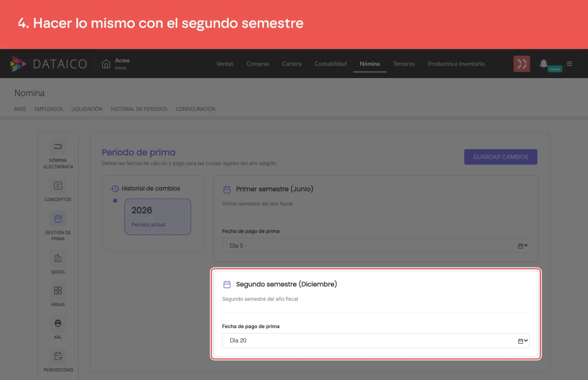Switch to the CONFIGURACIÓN tab

[196, 109]
